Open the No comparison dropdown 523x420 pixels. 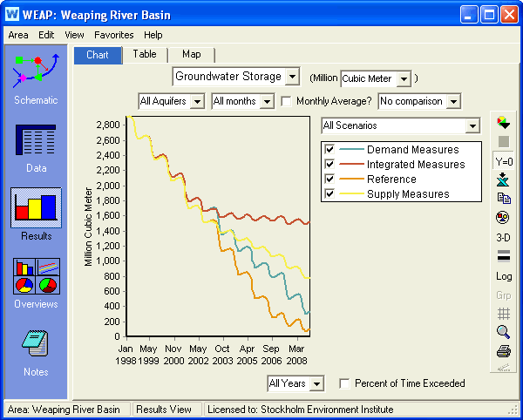[x=453, y=101]
